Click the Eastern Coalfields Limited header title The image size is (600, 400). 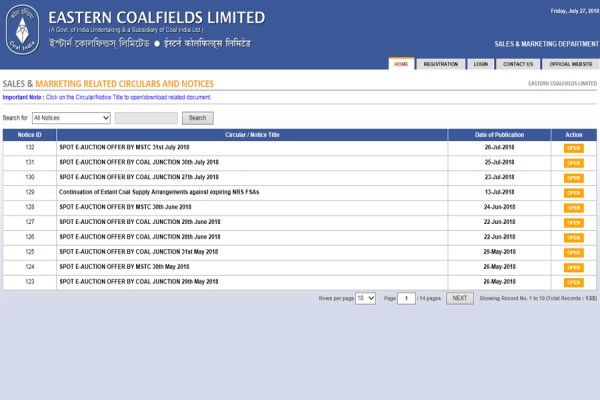[x=157, y=18]
